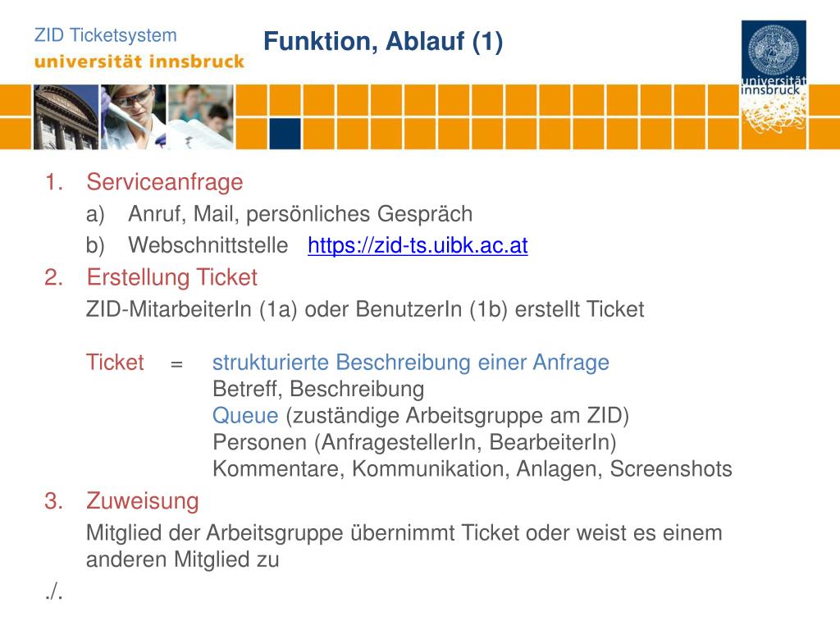Screen dimensions: 840x630
Task: Select the students reading photo thumbnail
Action: pyautogui.click(x=201, y=116)
